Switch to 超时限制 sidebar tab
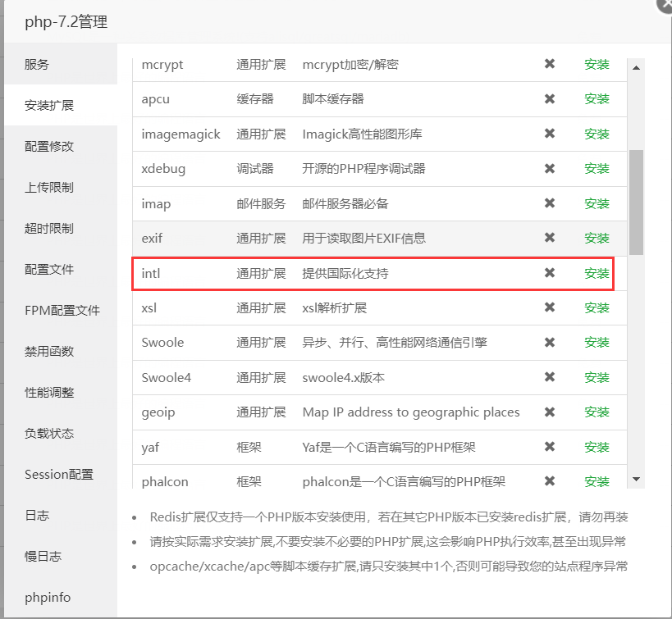Screen dimensions: 672x619 (61, 228)
